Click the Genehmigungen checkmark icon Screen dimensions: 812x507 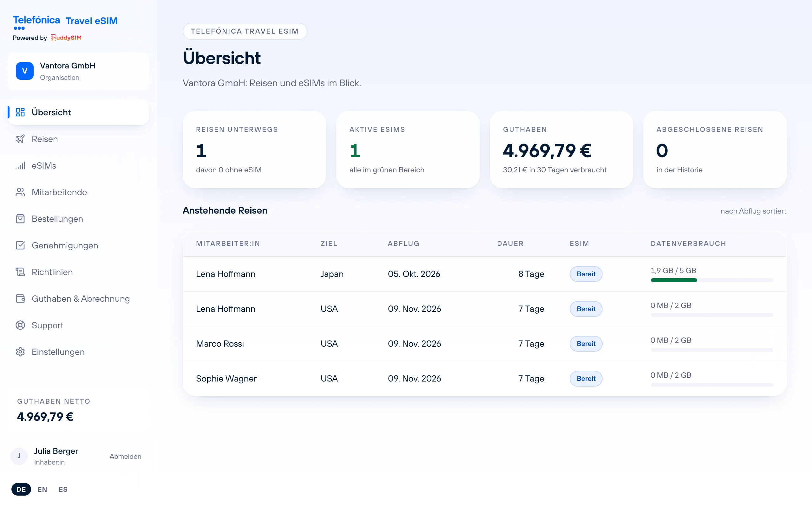(20, 246)
